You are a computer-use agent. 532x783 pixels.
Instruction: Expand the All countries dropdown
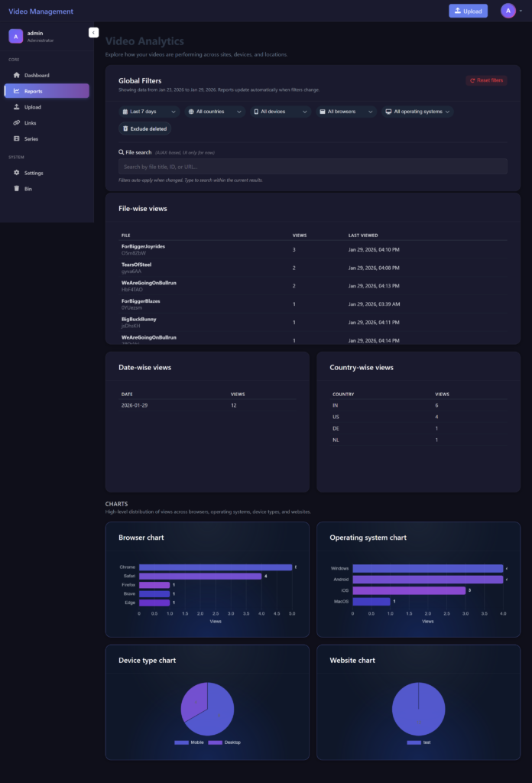214,112
